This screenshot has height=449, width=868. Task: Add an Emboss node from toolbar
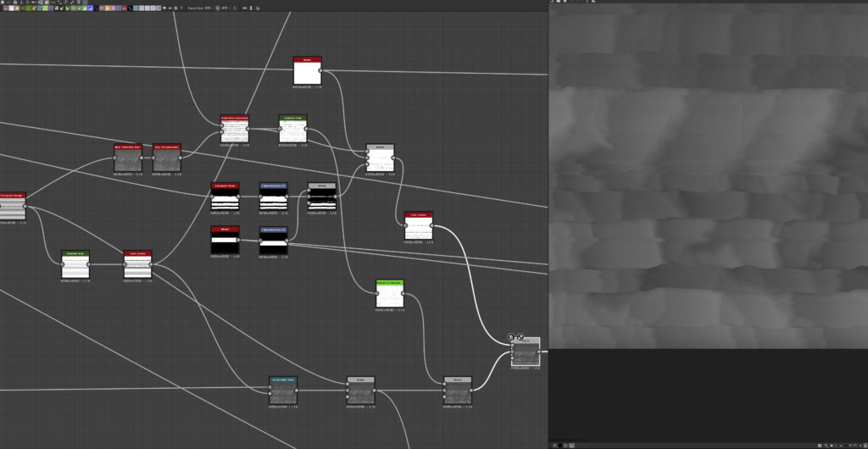51,8
